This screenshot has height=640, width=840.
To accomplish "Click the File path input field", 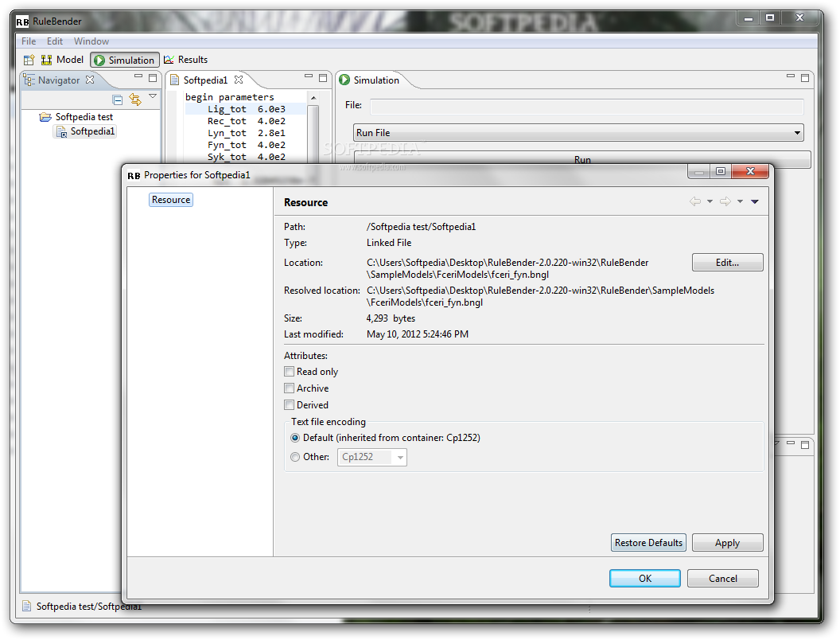I will tap(587, 106).
